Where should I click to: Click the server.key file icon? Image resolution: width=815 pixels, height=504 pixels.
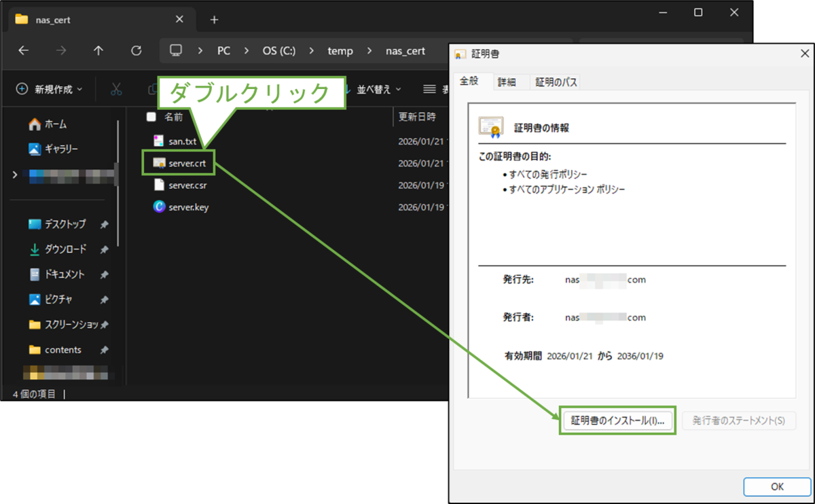pos(159,207)
